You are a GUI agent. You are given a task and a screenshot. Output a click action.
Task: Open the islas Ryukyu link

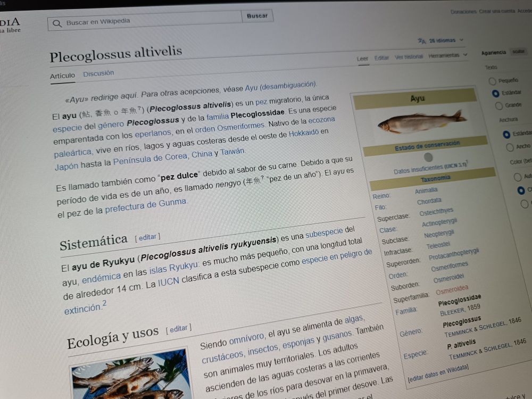tap(174, 268)
